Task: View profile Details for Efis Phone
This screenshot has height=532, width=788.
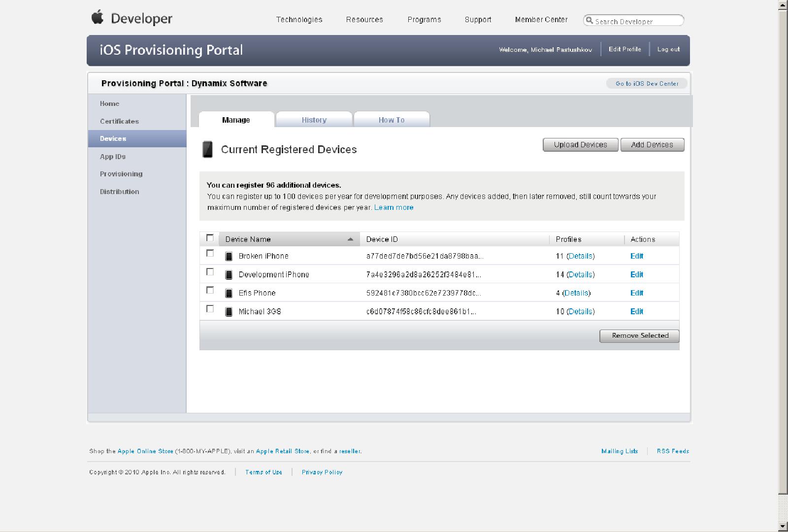Action: pyautogui.click(x=576, y=293)
